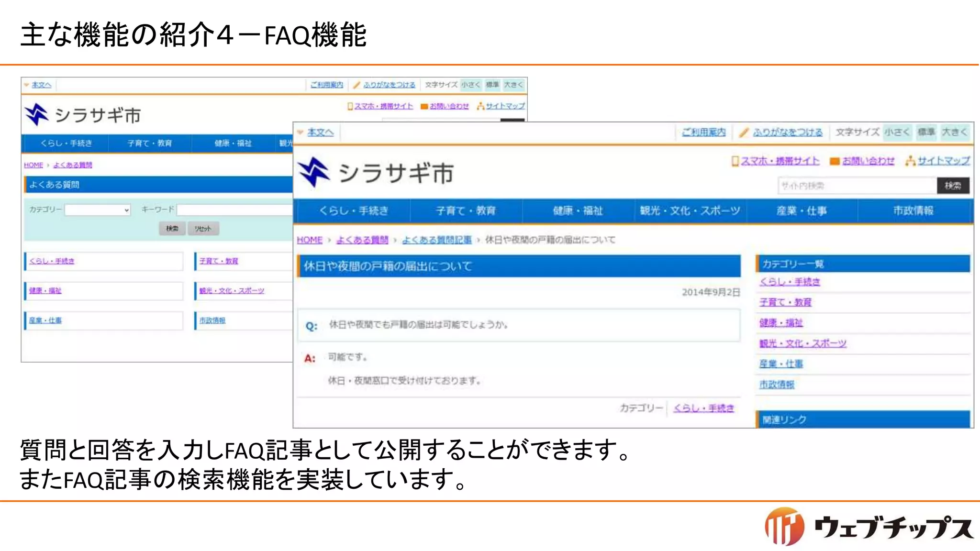The height and width of the screenshot is (551, 980).
Task: Click 産業・仕事 category box in back window
Action: point(104,320)
